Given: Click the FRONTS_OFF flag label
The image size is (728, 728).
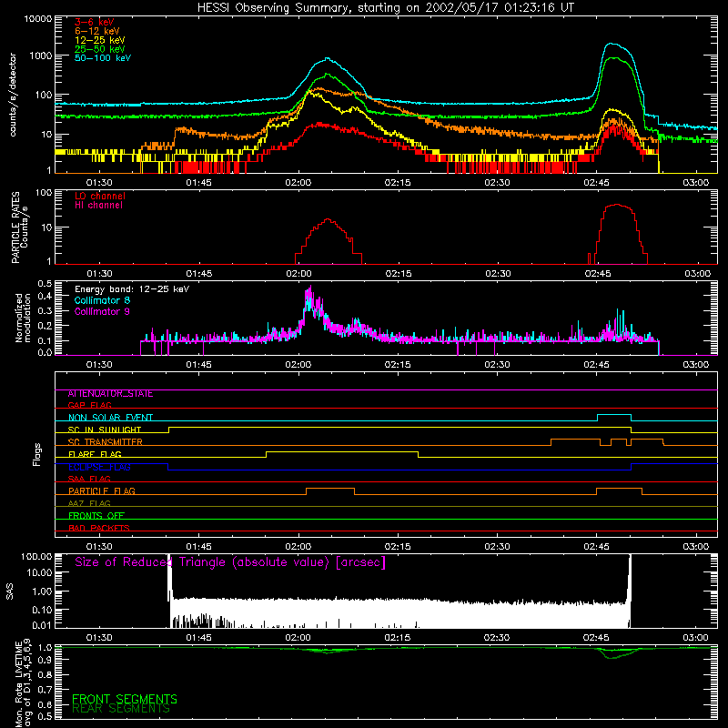Looking at the screenshot, I should (96, 516).
